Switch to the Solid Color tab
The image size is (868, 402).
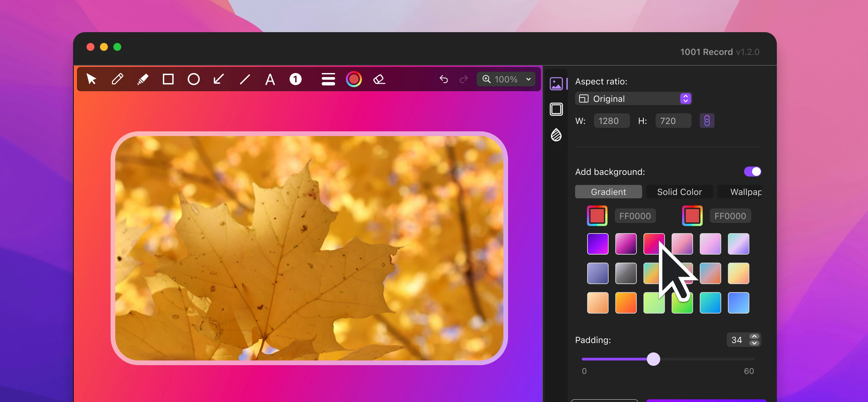tap(679, 192)
